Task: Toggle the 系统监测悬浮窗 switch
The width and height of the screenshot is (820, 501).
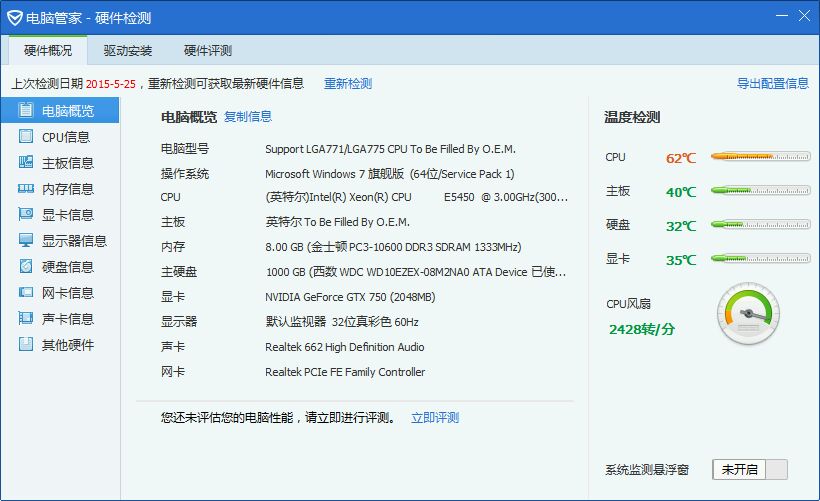Action: click(x=749, y=469)
